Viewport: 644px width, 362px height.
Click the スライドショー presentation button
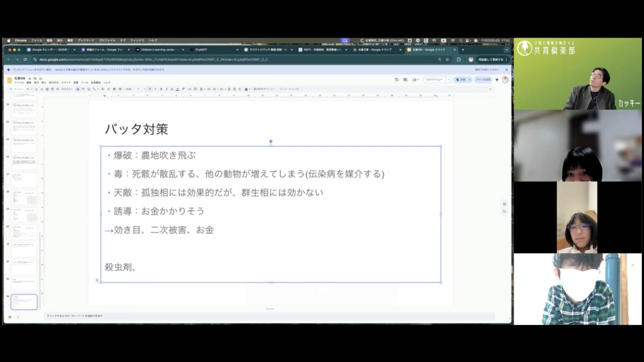click(435, 80)
